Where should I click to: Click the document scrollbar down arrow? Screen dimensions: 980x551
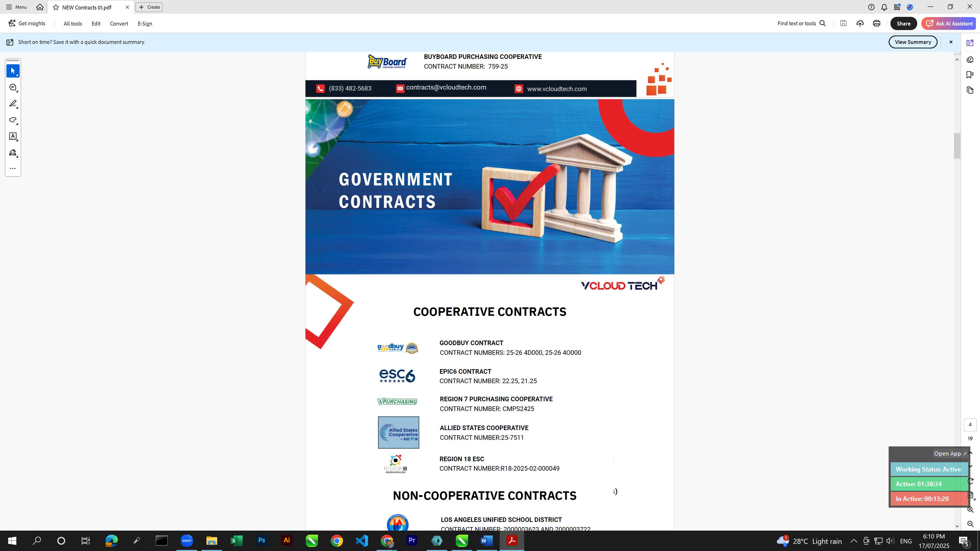tap(957, 526)
